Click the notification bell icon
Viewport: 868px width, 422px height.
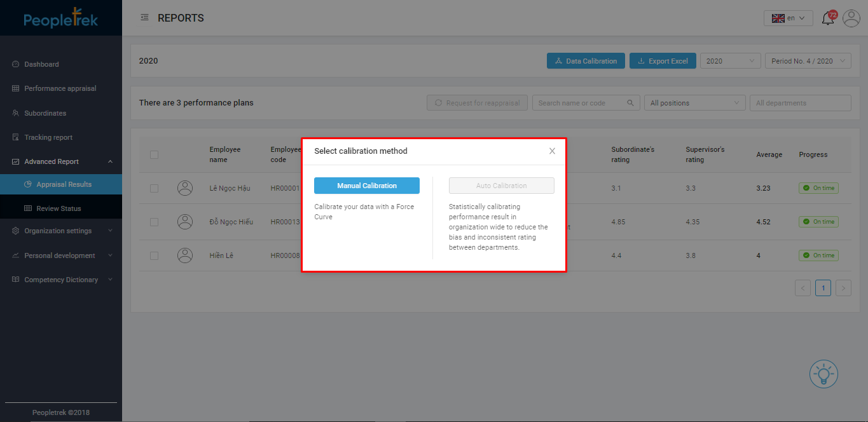(x=827, y=18)
